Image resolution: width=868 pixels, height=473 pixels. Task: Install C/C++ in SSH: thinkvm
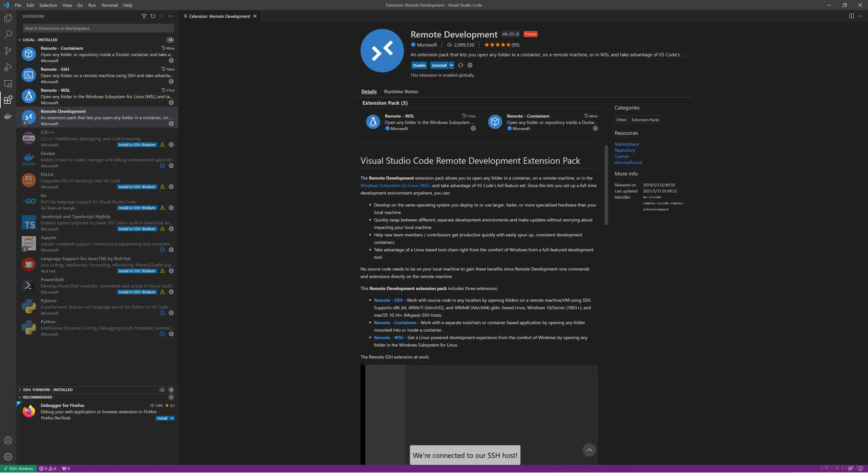137,145
